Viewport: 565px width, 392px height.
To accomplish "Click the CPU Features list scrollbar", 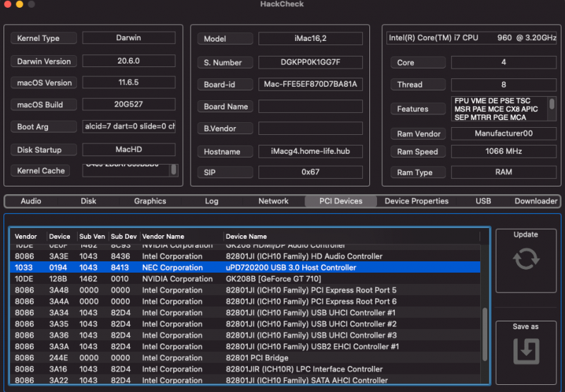I will pos(552,105).
